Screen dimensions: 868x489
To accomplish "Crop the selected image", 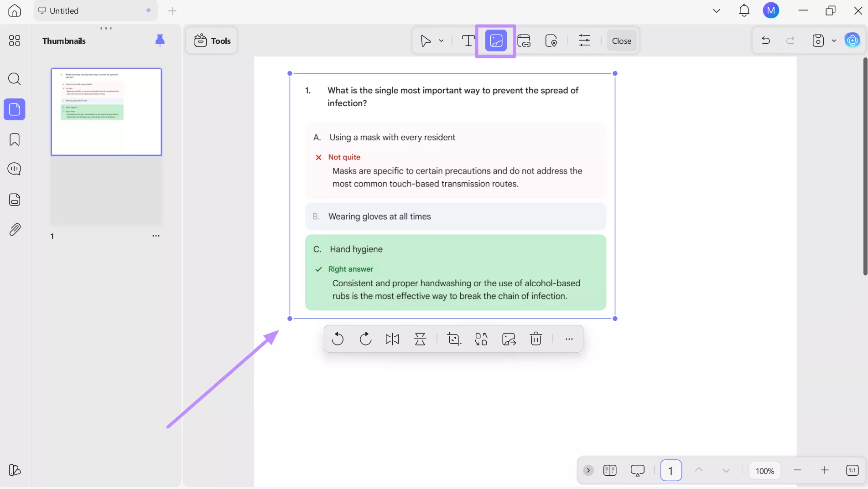I will [x=454, y=339].
